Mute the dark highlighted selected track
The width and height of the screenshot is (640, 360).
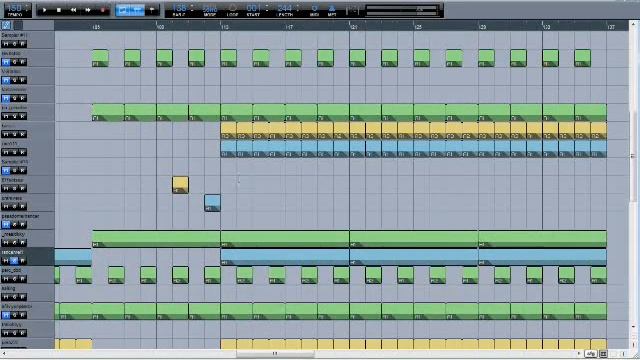pos(6,260)
